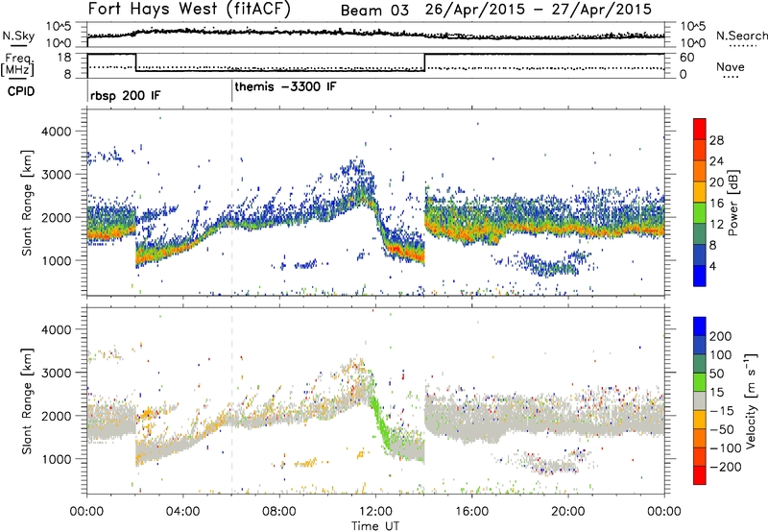This screenshot has height=532, width=768.
Task: Select the 'Beam 03' label
Action: pos(374,11)
